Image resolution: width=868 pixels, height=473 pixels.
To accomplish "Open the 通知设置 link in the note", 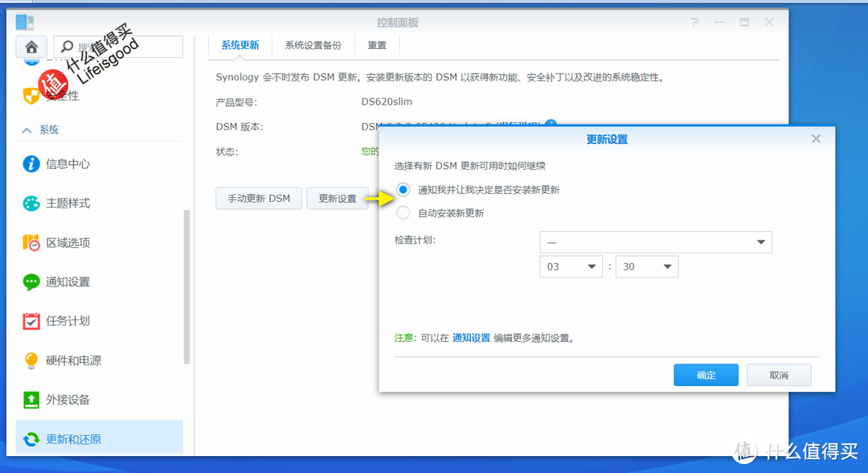I will click(470, 338).
